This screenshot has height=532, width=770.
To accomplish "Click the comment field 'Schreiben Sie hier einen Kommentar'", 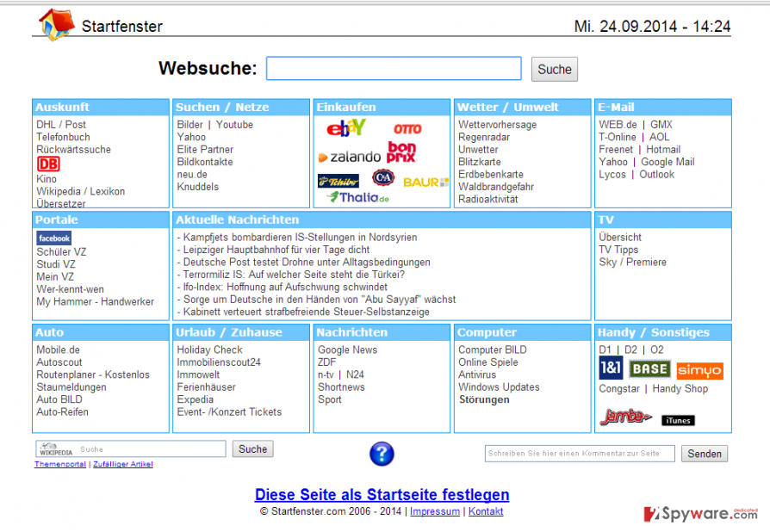I will pos(580,454).
